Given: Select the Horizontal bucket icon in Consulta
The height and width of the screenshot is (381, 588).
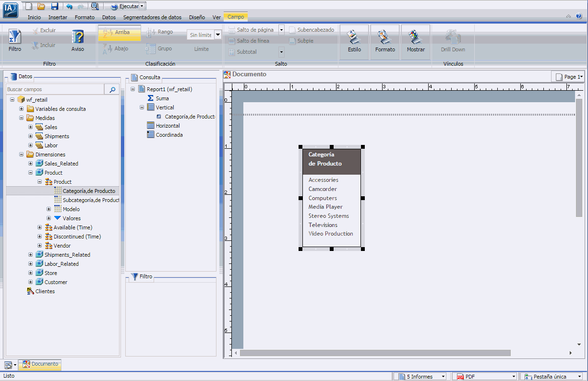Looking at the screenshot, I should [x=151, y=126].
